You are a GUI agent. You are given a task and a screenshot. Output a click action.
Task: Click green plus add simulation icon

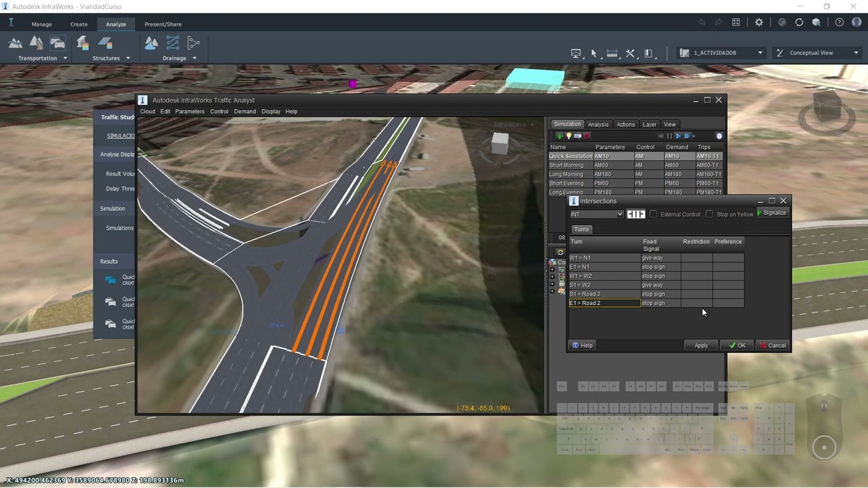coord(559,136)
